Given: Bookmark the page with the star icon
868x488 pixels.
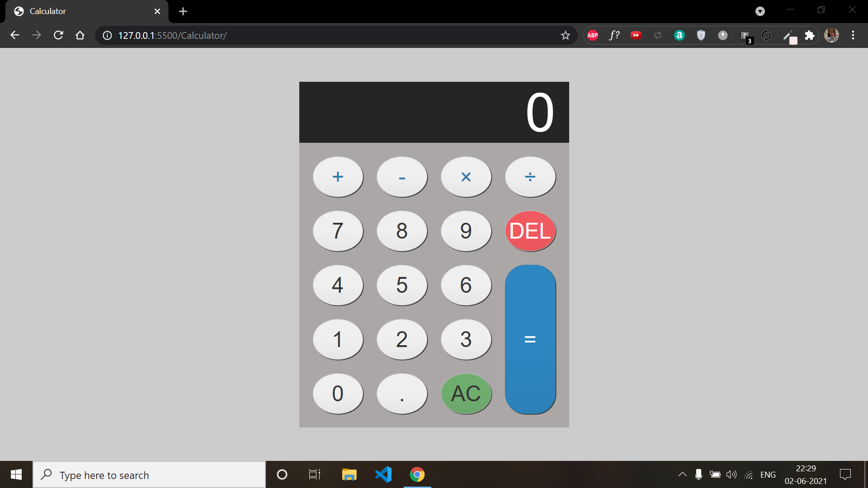Looking at the screenshot, I should [x=566, y=35].
